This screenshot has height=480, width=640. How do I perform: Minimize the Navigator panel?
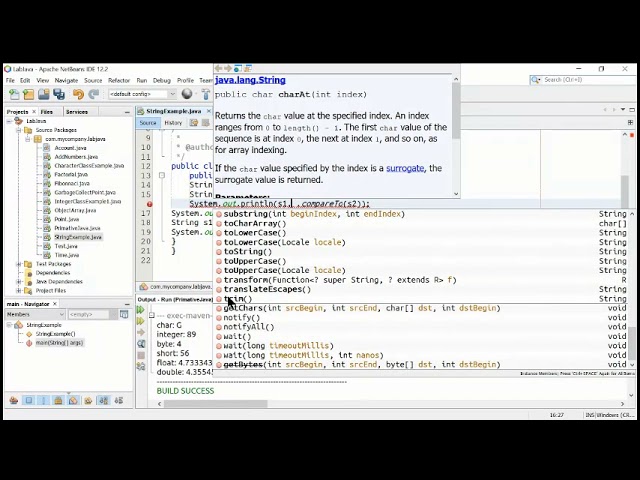coord(127,304)
